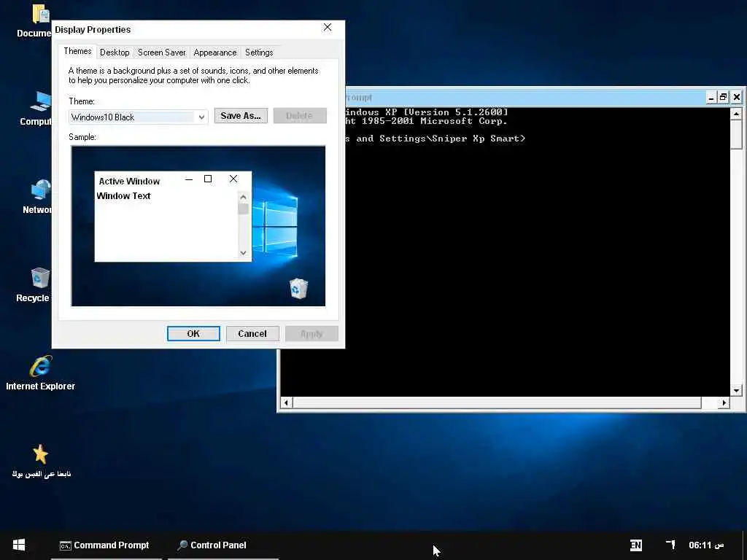Click the sample Active Window title
Viewport: 747px width, 560px height.
[x=130, y=182]
